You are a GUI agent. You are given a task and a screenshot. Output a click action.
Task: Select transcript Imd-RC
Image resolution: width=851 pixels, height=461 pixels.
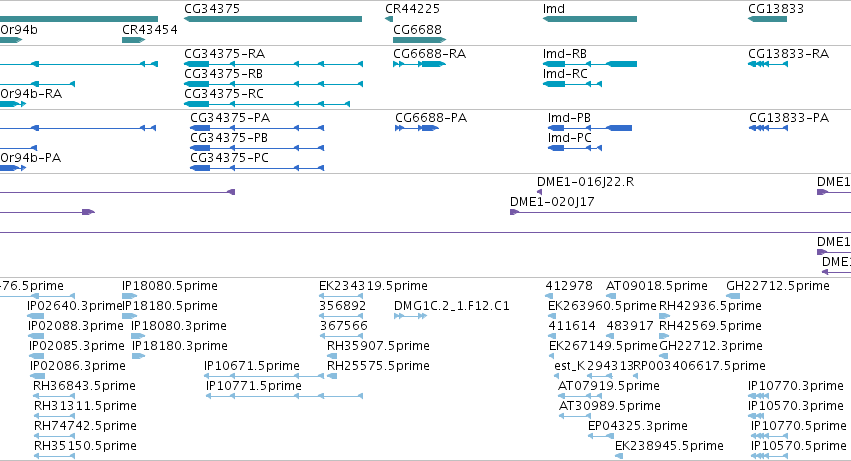click(x=565, y=74)
